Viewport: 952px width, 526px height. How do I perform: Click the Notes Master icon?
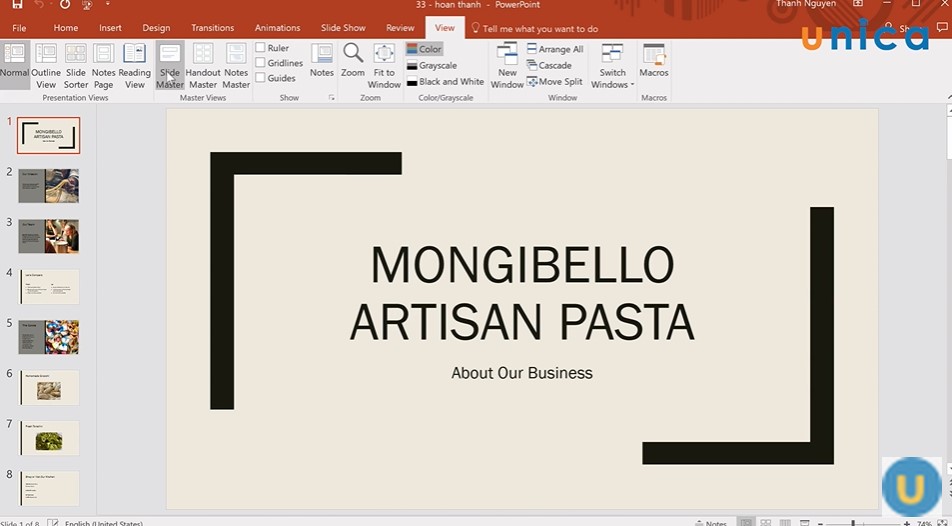[x=236, y=65]
